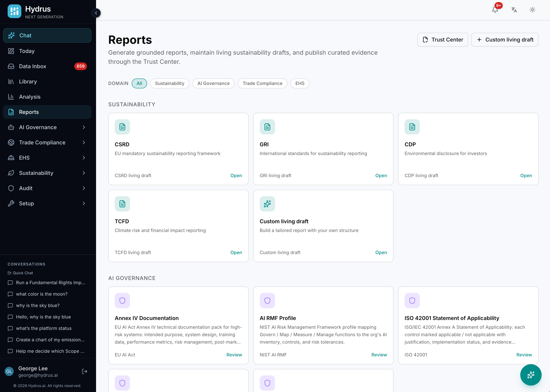Select the All domain filter chip
This screenshot has width=550, height=392.
(x=139, y=83)
